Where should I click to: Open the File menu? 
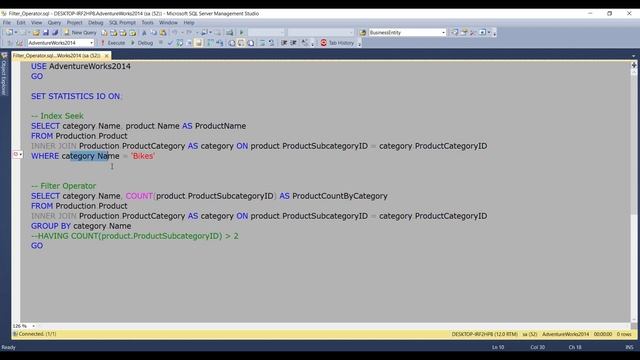coord(7,22)
